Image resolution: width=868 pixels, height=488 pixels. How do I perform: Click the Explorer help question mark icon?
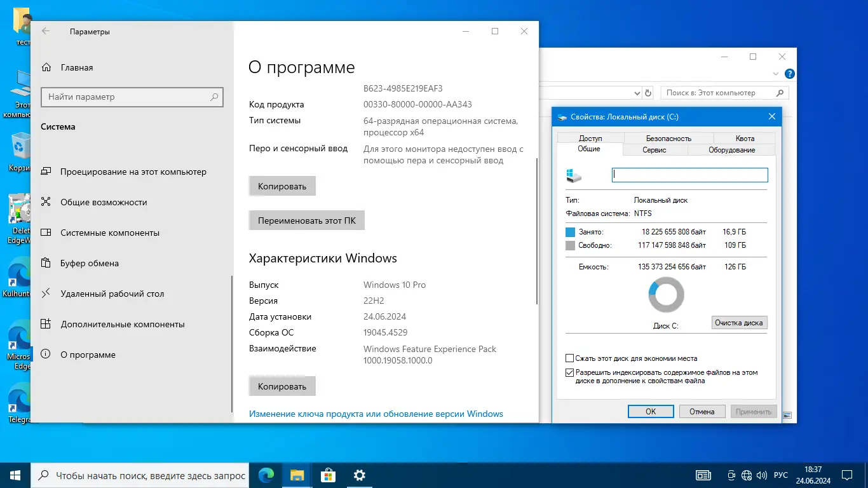coord(789,74)
